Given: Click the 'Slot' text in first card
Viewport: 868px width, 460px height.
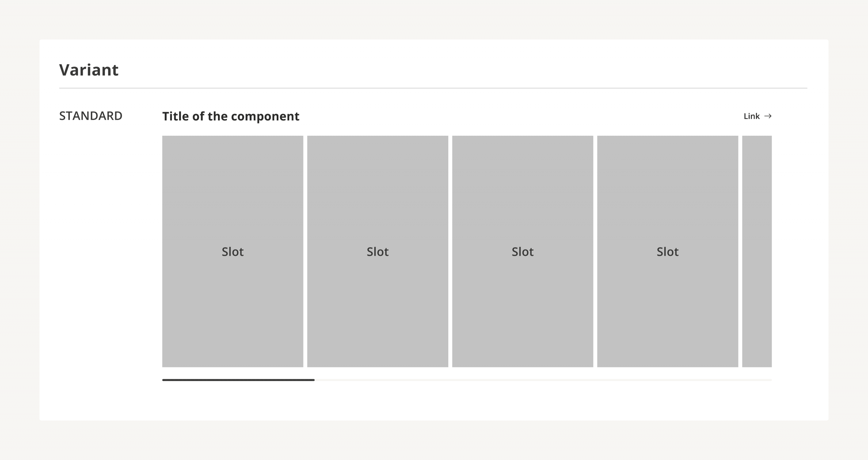Looking at the screenshot, I should pos(233,252).
